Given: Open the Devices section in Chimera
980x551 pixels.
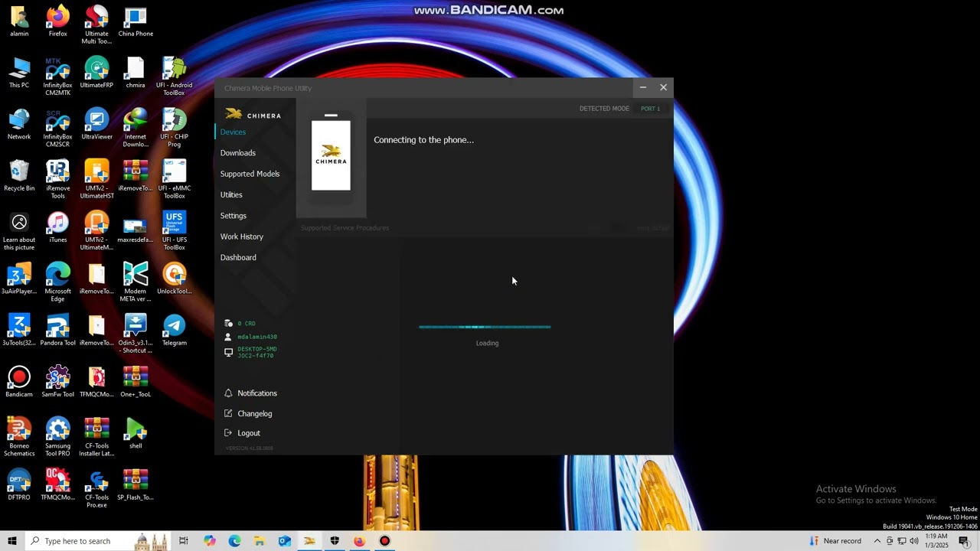Looking at the screenshot, I should point(234,132).
